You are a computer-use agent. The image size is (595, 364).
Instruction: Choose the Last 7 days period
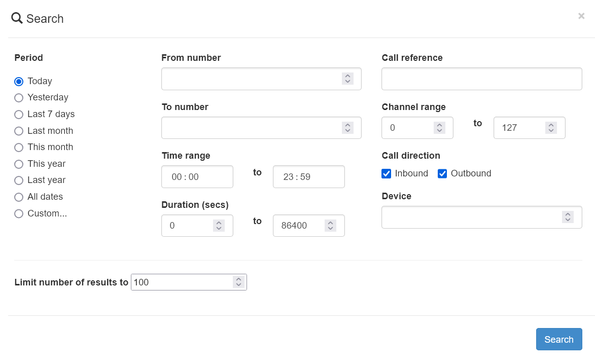coord(19,115)
